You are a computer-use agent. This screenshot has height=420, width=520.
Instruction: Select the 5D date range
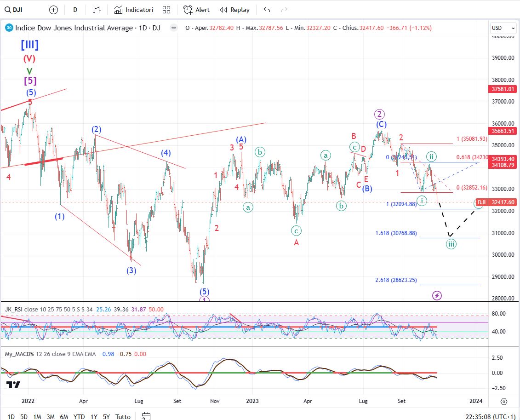pos(24,416)
